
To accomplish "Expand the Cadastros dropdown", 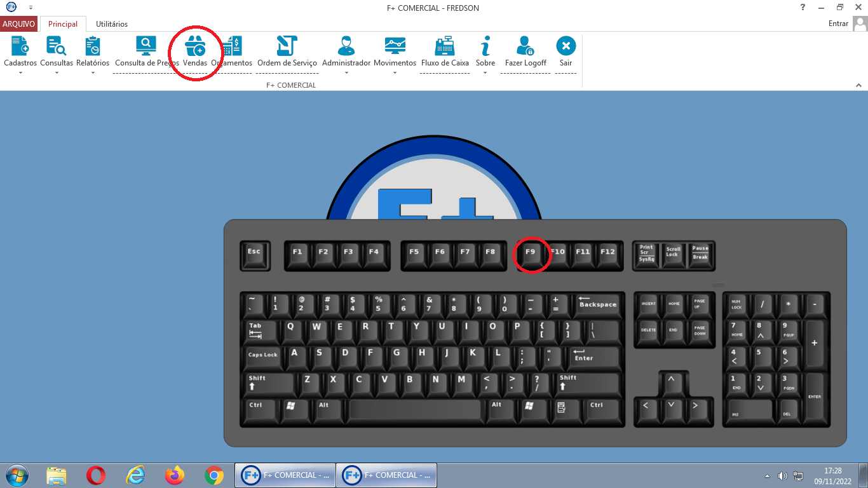I will point(20,72).
